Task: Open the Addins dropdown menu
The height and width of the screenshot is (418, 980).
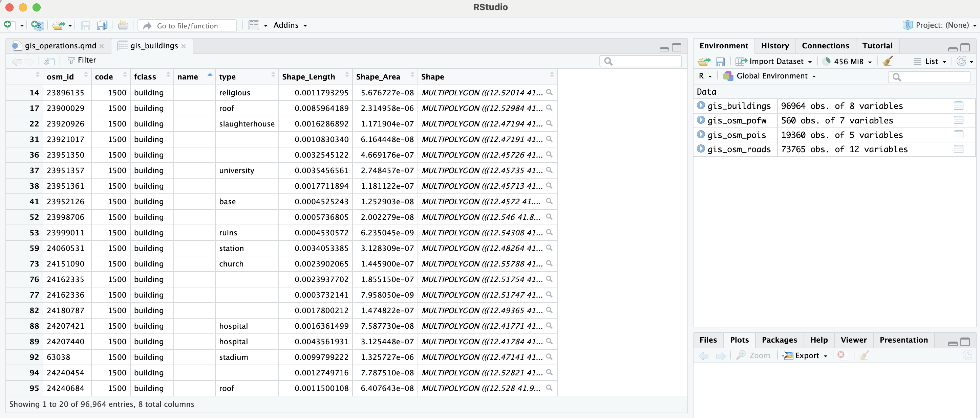Action: (290, 25)
